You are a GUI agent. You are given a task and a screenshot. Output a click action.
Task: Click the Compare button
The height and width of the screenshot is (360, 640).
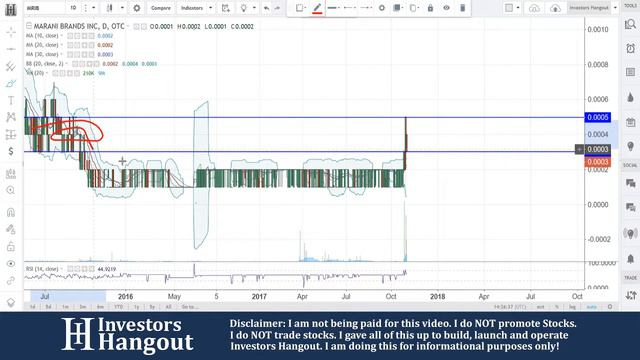[x=160, y=8]
